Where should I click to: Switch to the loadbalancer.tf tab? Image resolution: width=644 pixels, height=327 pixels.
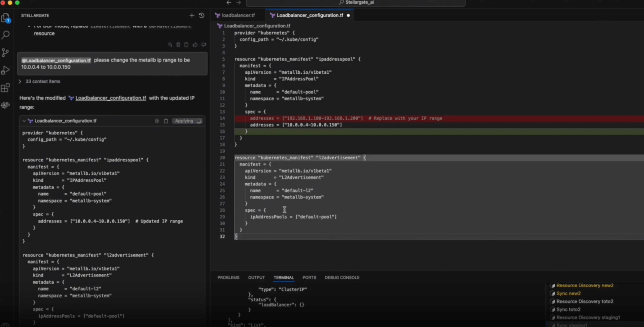(235, 16)
